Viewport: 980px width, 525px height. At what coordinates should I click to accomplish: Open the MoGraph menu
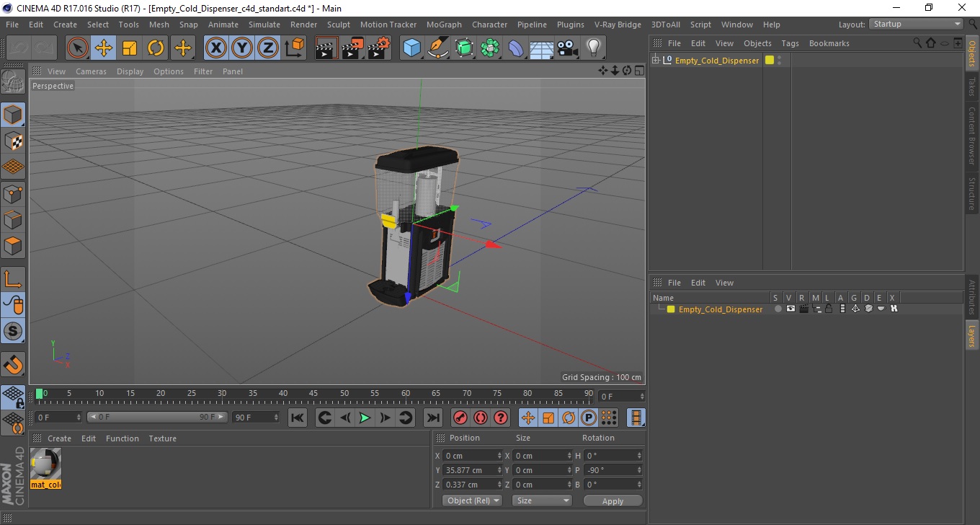click(x=444, y=25)
